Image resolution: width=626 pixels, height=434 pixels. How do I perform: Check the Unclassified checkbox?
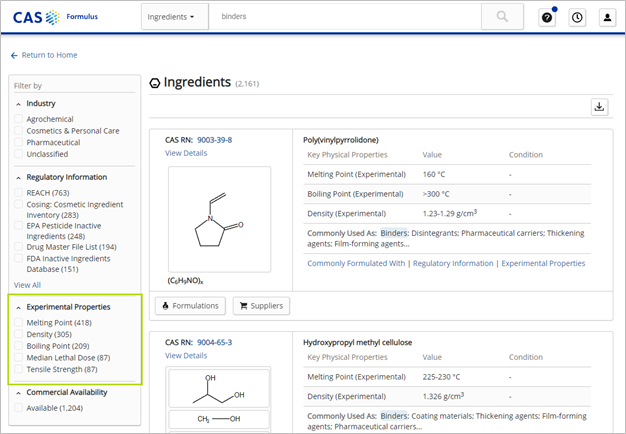18,153
